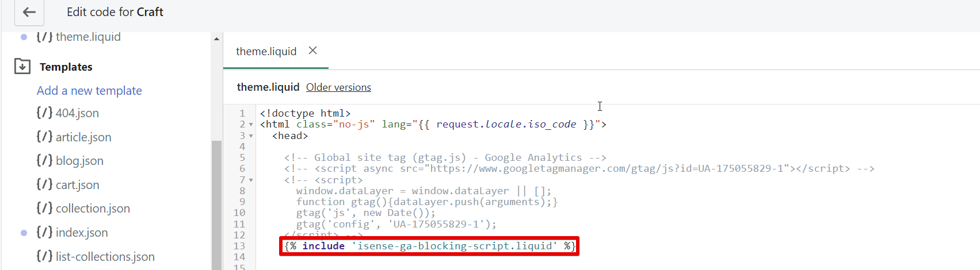The image size is (980, 270).
Task: Click the include isense-ga-blocking-script line
Action: (430, 246)
